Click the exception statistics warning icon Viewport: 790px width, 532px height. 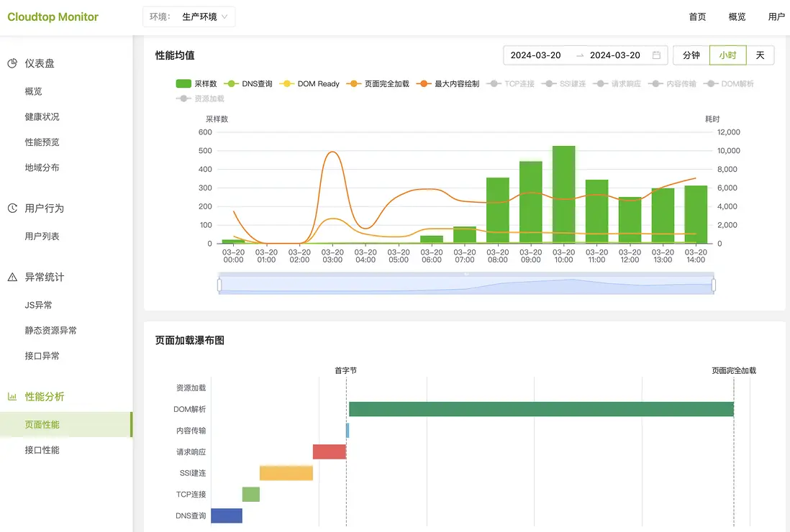(12, 278)
